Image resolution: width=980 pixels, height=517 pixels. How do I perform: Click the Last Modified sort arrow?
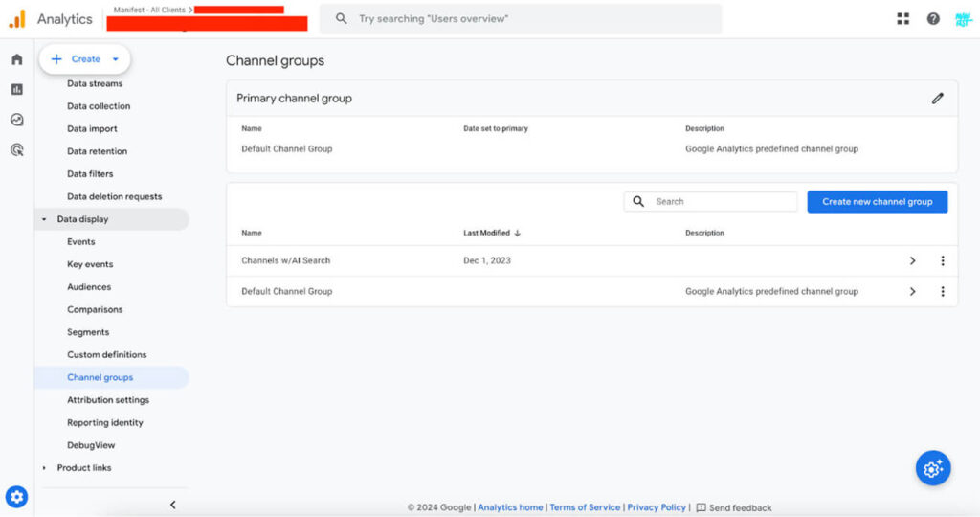tap(518, 234)
